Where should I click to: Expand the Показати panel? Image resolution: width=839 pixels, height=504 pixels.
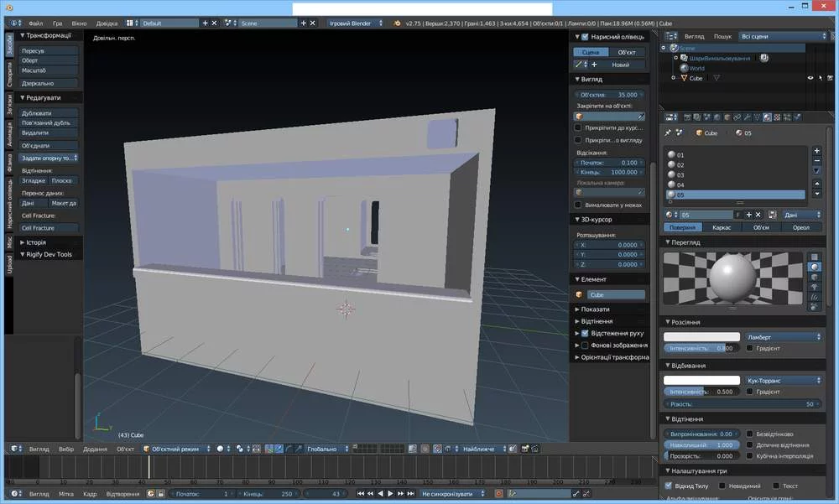(x=596, y=309)
